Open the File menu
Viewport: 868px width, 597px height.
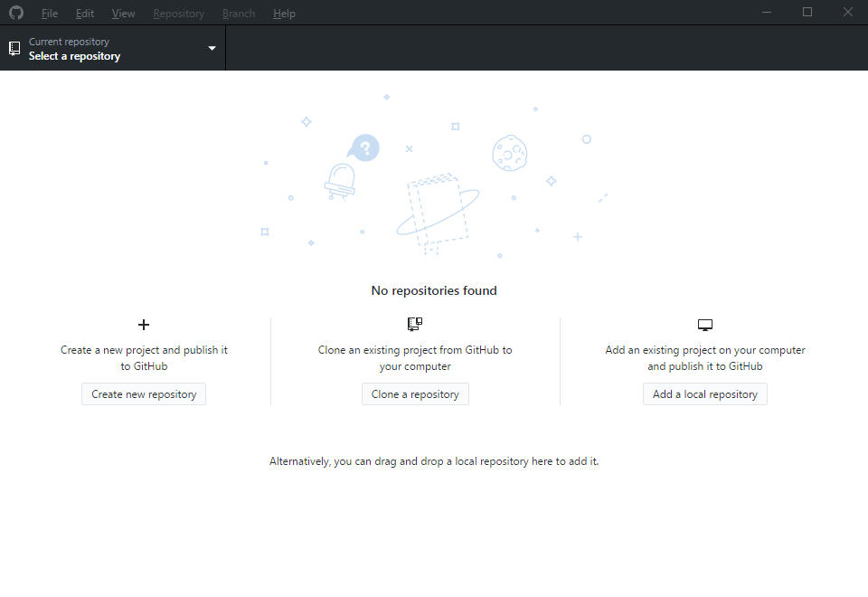coord(49,14)
